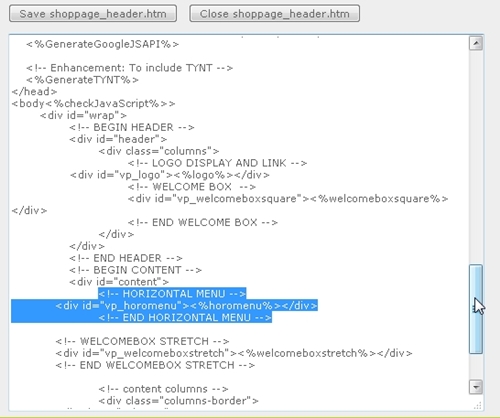Click the <%GenerateTYNT%> line
500x418 pixels.
point(82,80)
